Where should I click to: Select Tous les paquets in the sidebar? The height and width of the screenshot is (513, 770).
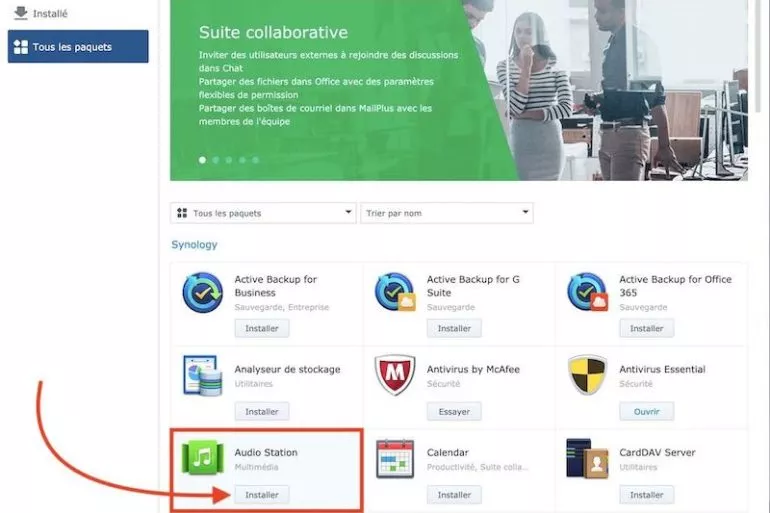click(x=78, y=47)
